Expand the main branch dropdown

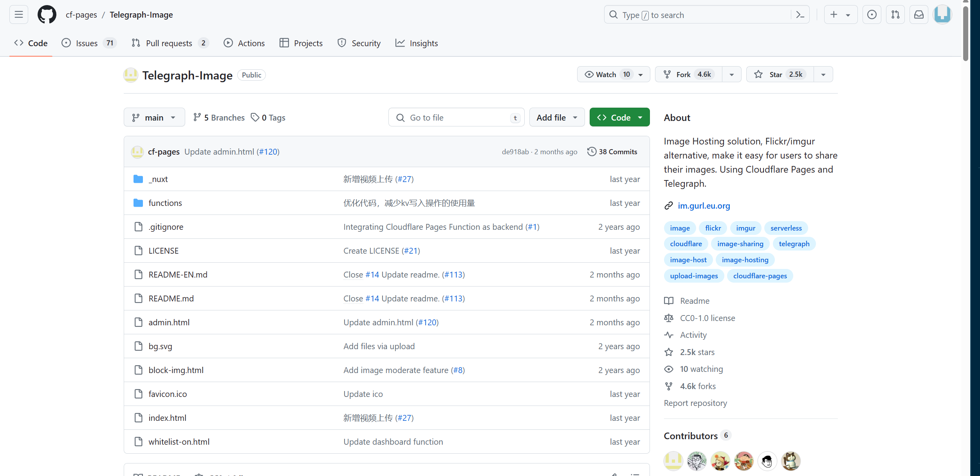click(154, 117)
